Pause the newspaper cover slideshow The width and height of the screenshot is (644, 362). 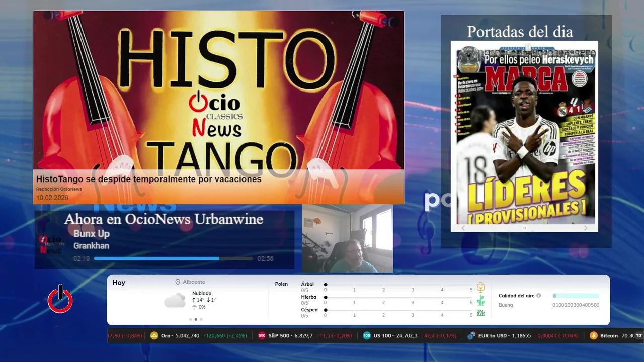(x=524, y=228)
